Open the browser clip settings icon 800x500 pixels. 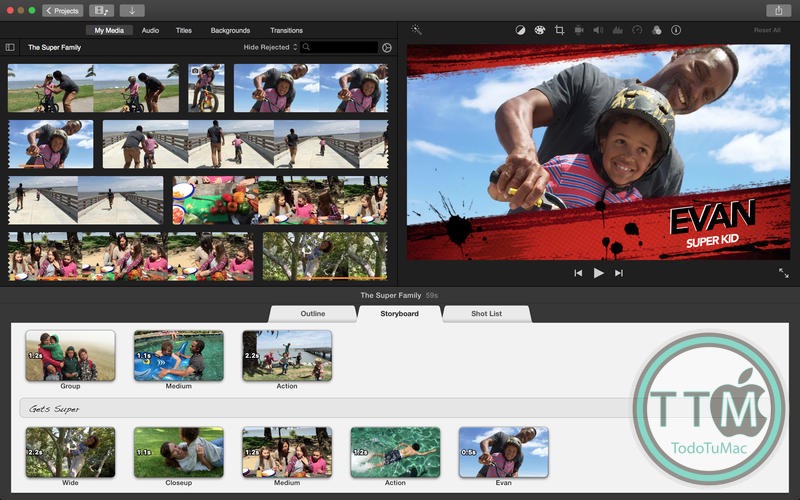(x=387, y=47)
